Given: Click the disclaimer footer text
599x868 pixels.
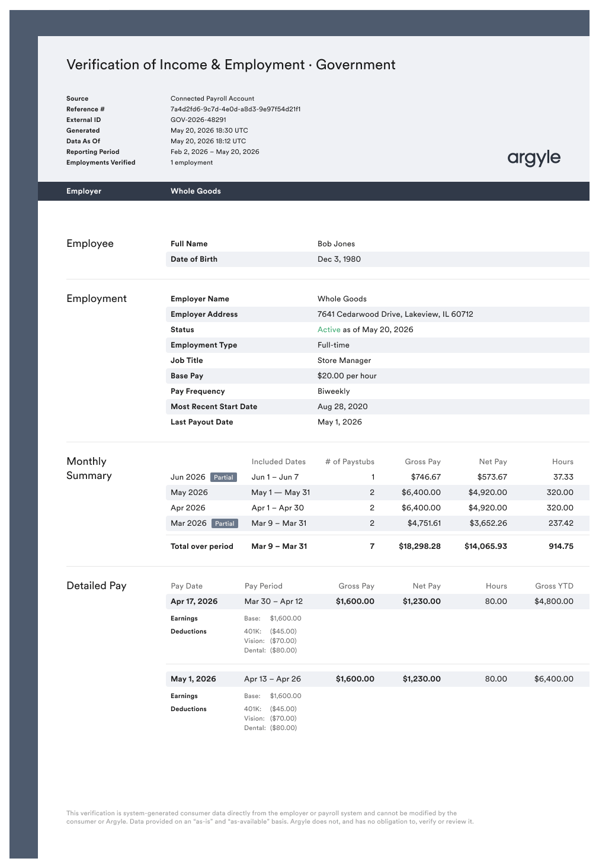Looking at the screenshot, I should pyautogui.click(x=270, y=817).
